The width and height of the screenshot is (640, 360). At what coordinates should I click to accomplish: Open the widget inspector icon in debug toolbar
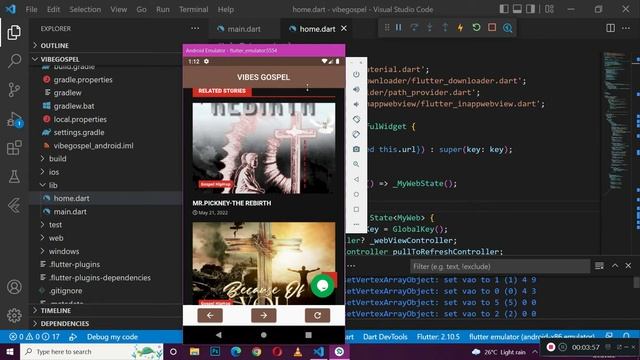point(507,27)
